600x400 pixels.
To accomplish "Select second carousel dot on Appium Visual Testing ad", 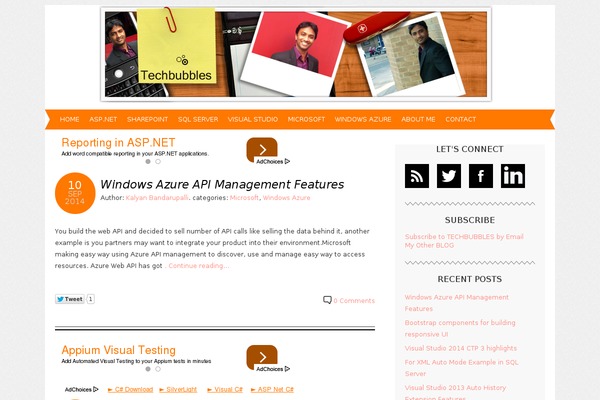I will coord(158,369).
